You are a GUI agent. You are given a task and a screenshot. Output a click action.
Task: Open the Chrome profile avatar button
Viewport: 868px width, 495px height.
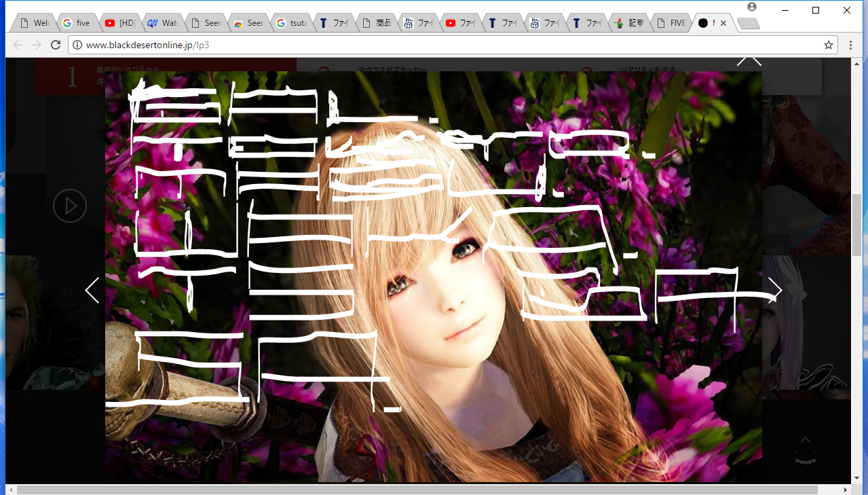(x=751, y=7)
